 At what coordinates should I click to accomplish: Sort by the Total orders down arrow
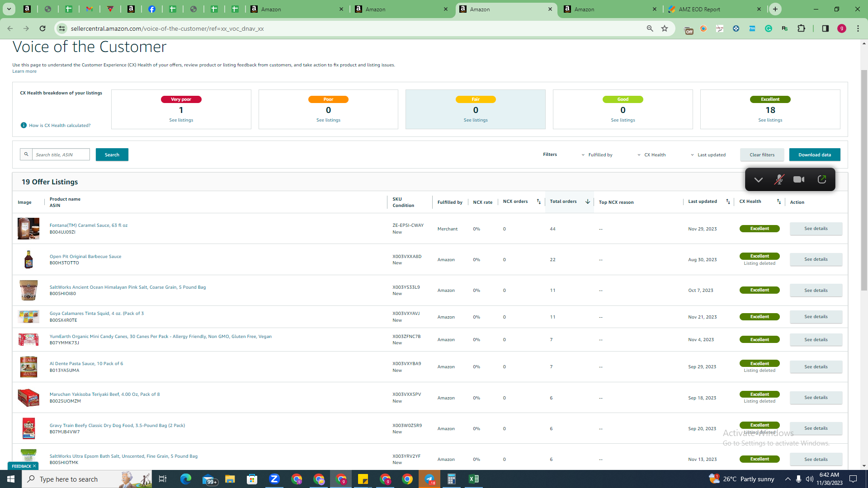(x=588, y=202)
